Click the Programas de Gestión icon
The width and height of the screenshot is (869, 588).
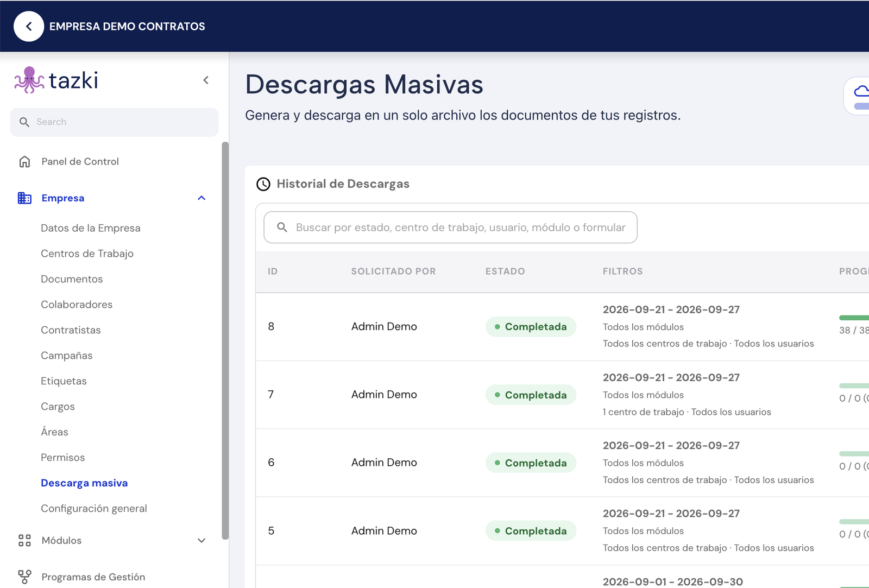pos(24,577)
